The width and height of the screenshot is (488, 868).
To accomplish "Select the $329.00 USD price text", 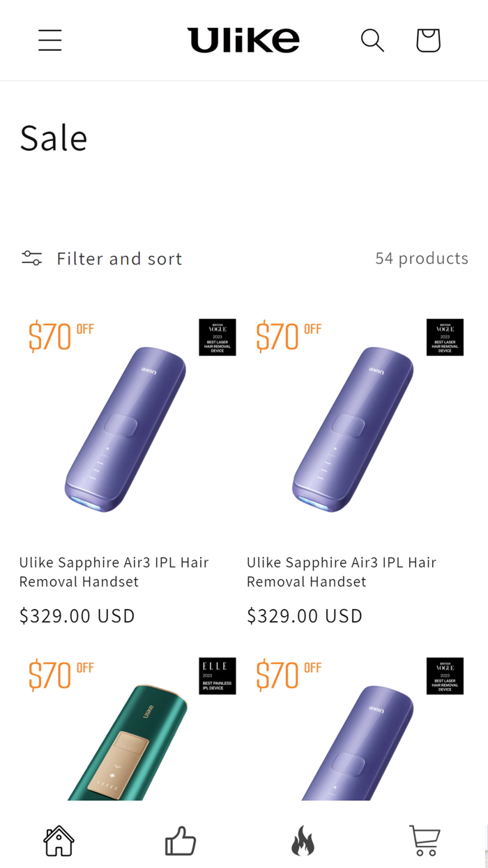I will pos(77,615).
